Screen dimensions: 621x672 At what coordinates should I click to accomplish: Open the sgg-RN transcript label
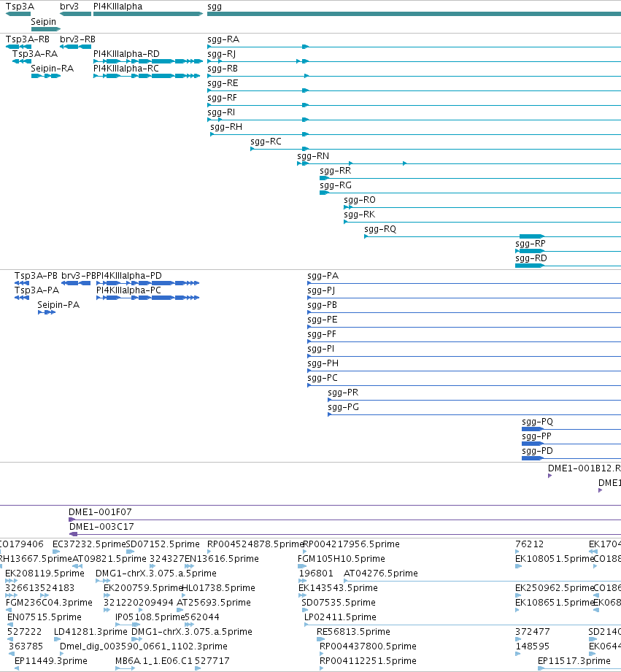[313, 155]
